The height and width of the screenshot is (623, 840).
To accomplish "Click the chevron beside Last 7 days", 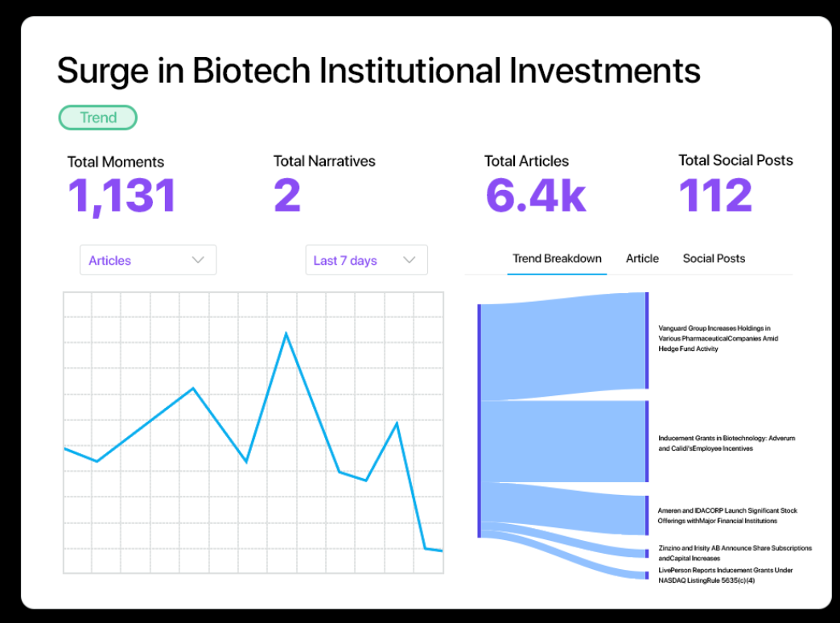I will 409,260.
